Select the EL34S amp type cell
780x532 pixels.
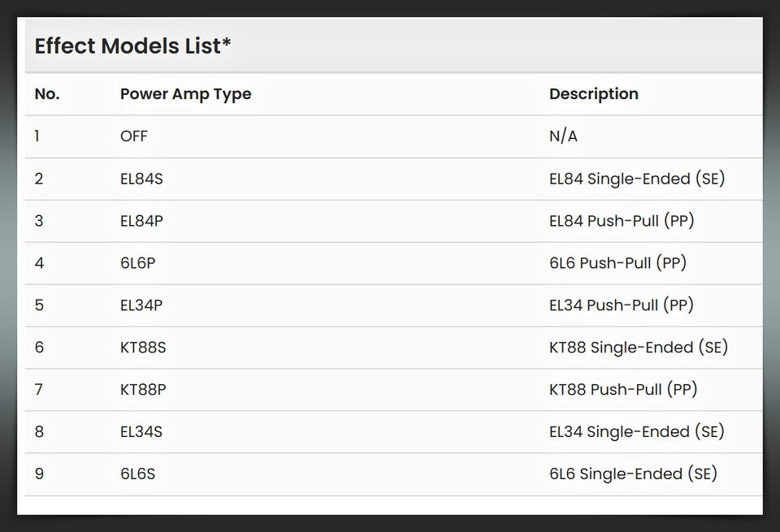pos(141,432)
